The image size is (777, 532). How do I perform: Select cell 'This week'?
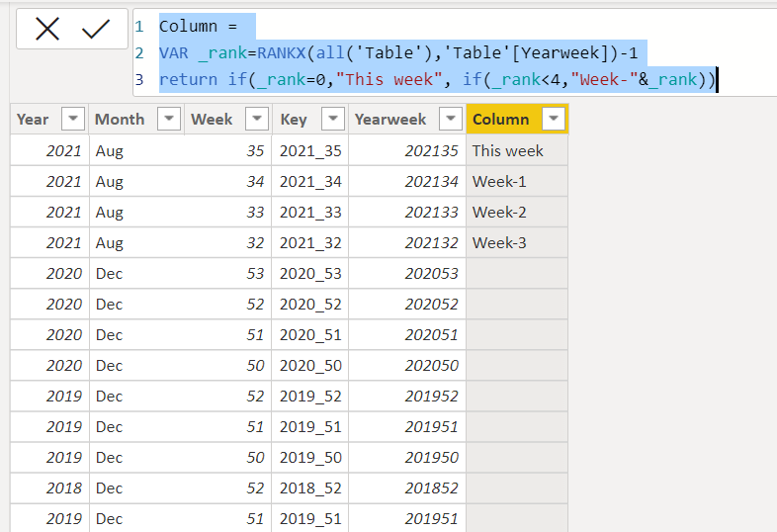pos(517,150)
